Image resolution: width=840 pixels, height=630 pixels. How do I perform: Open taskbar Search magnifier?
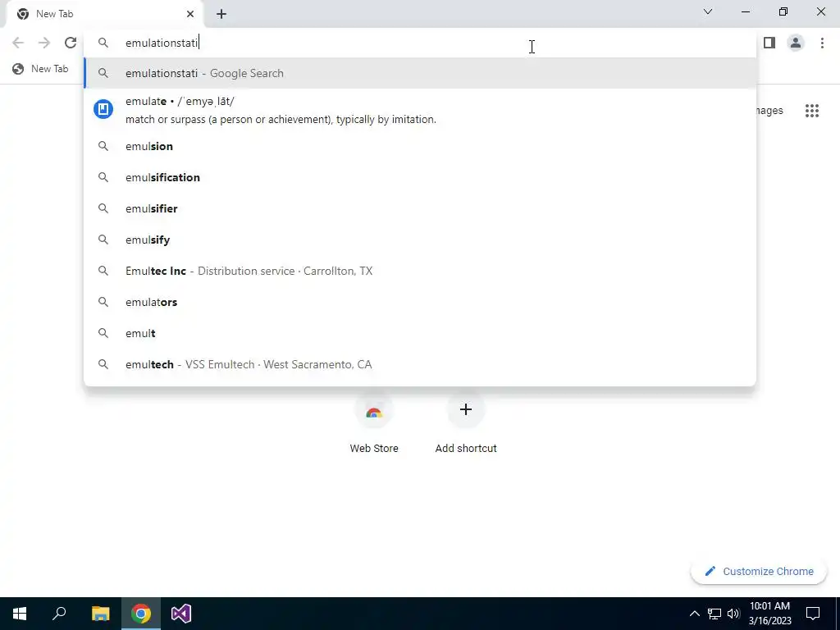coord(59,614)
